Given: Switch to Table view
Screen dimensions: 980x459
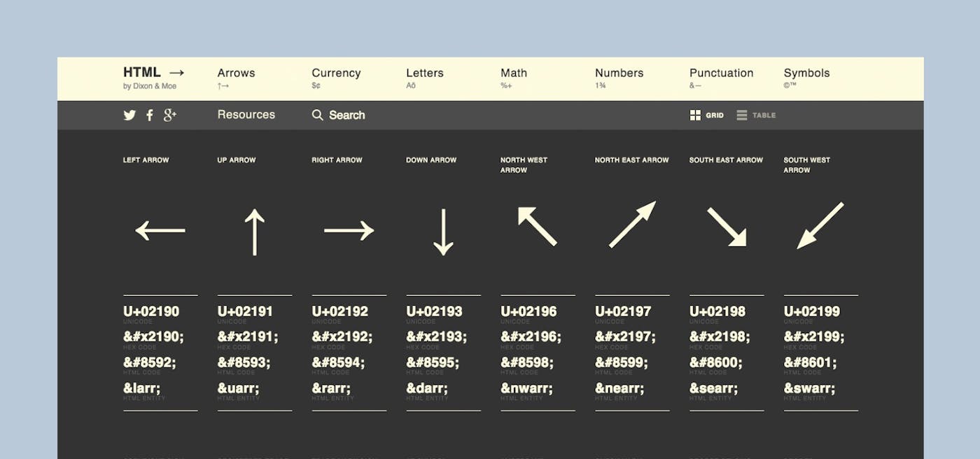Looking at the screenshot, I should point(756,115).
